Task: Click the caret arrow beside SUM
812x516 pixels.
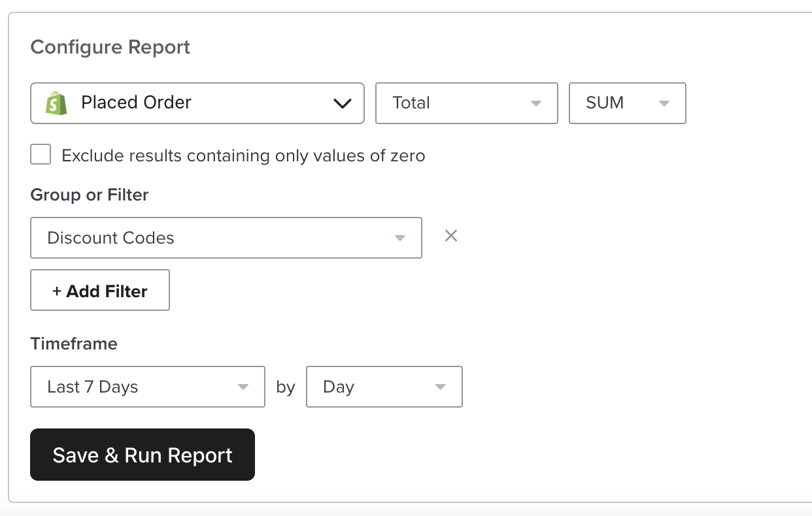Action: [x=664, y=103]
